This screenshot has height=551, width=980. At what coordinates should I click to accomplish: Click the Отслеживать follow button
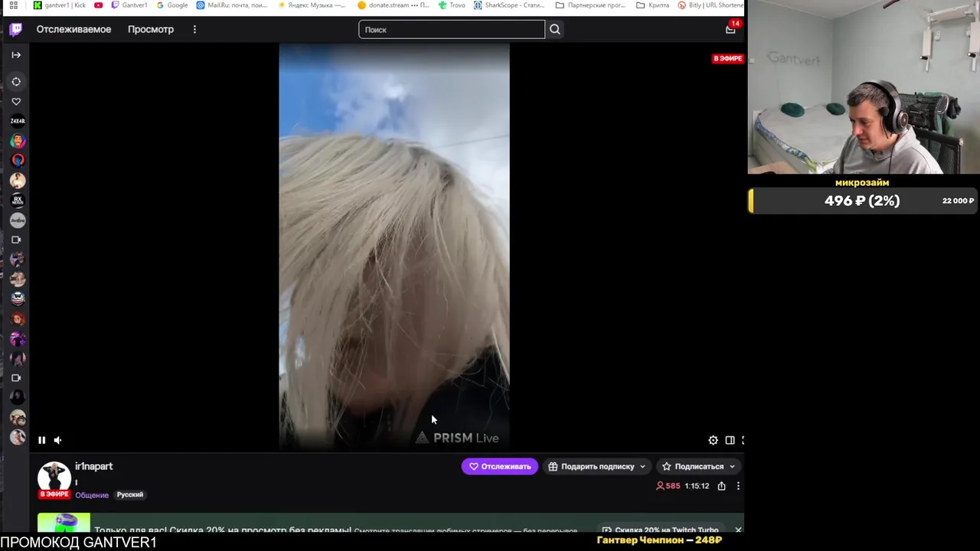coord(500,466)
